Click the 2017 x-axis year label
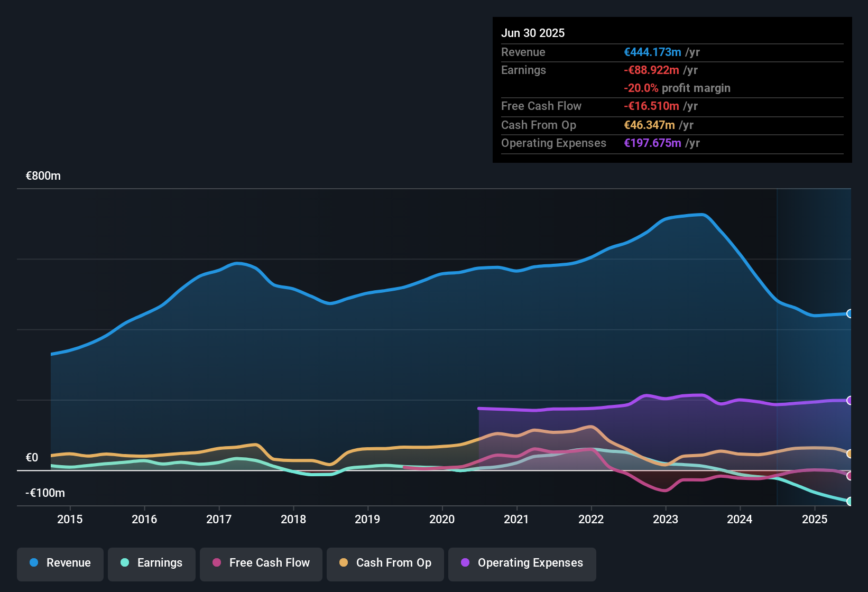Screen dimensions: 868x592 pos(219,519)
